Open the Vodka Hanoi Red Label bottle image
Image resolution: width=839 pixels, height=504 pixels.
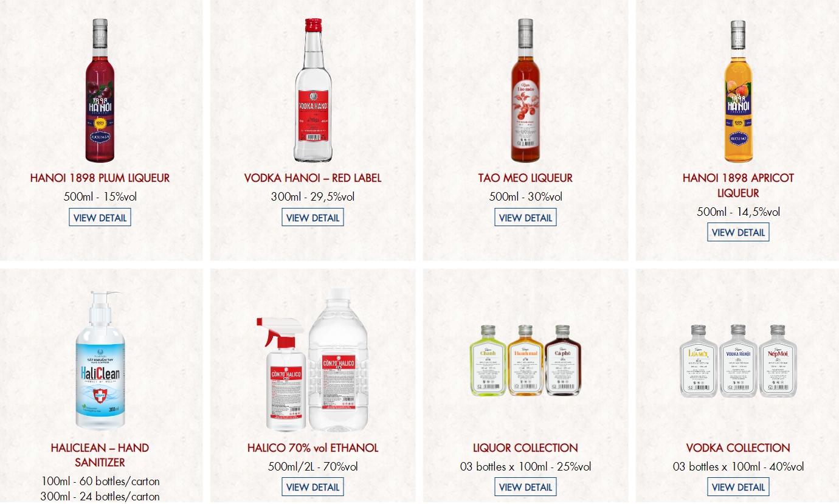[312, 91]
